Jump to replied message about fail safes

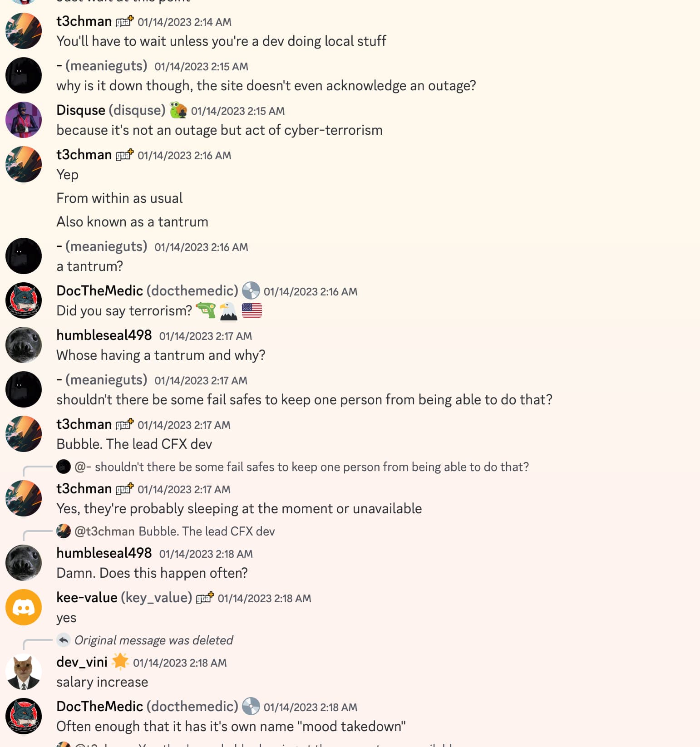tap(311, 467)
